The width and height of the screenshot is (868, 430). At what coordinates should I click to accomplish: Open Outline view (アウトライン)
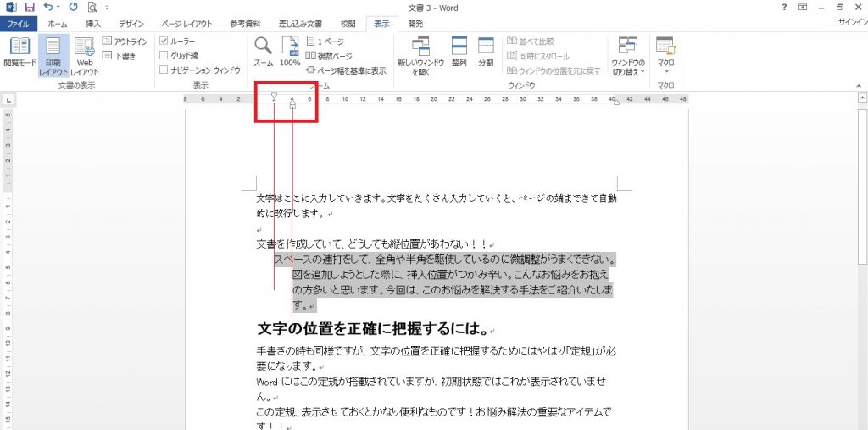125,42
